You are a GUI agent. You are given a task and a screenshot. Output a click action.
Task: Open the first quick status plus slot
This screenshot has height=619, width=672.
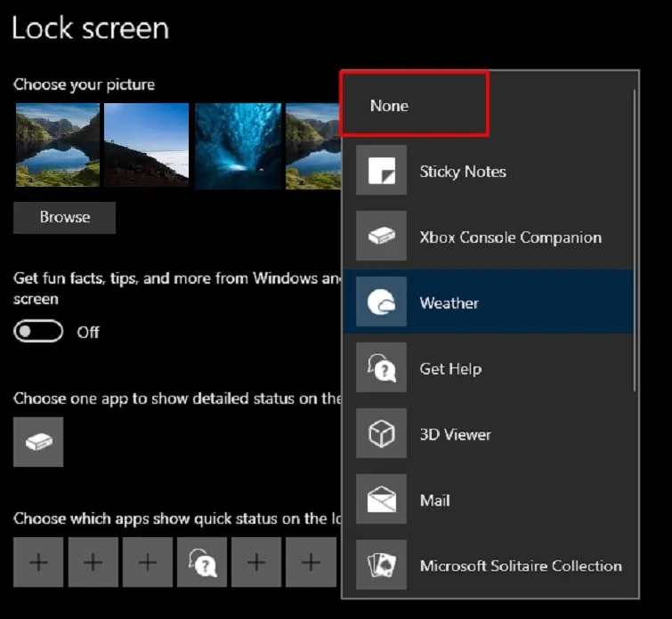point(38,562)
